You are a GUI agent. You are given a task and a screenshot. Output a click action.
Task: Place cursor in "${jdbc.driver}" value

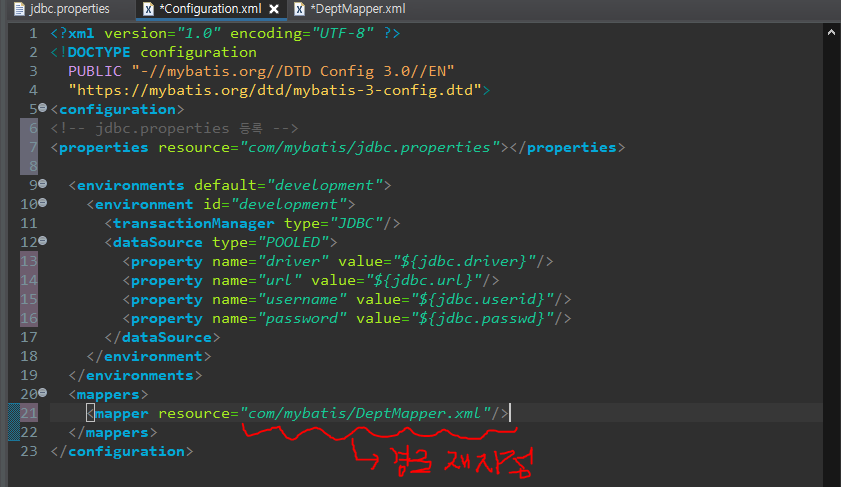coord(464,261)
